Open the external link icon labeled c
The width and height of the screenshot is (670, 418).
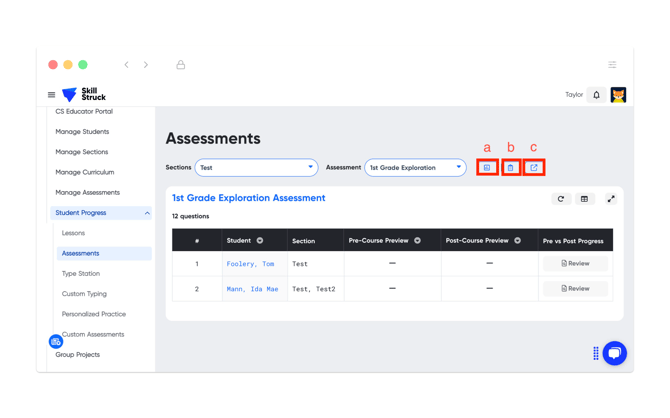point(534,168)
